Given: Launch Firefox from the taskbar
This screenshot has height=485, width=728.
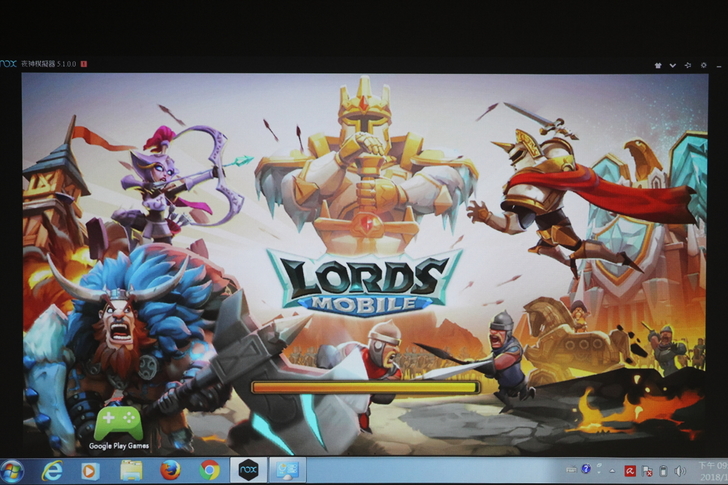Looking at the screenshot, I should 170,471.
